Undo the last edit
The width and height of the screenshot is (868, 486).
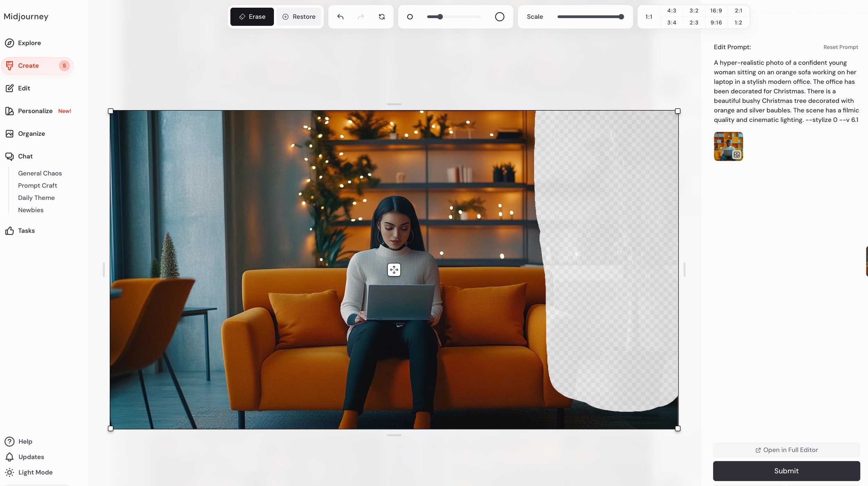click(340, 17)
